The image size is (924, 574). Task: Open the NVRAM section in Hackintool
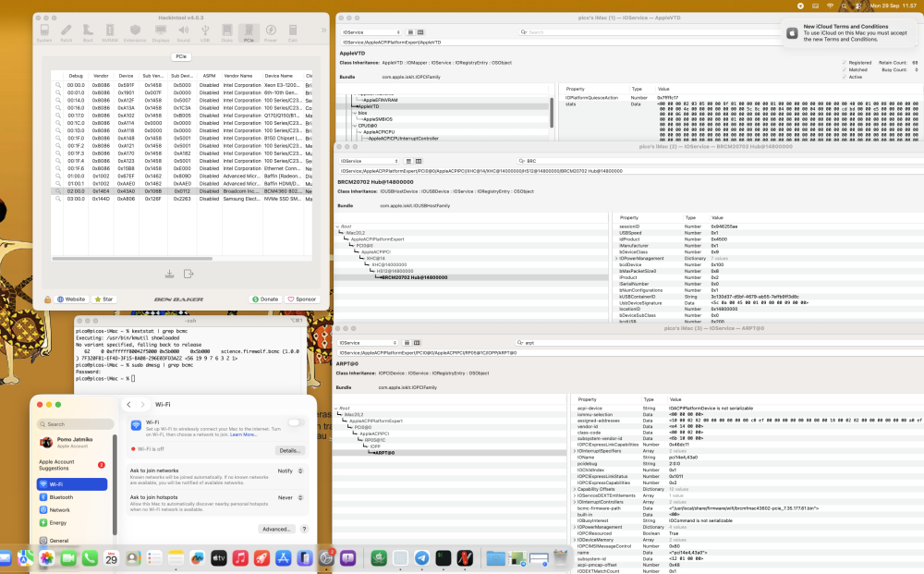110,33
